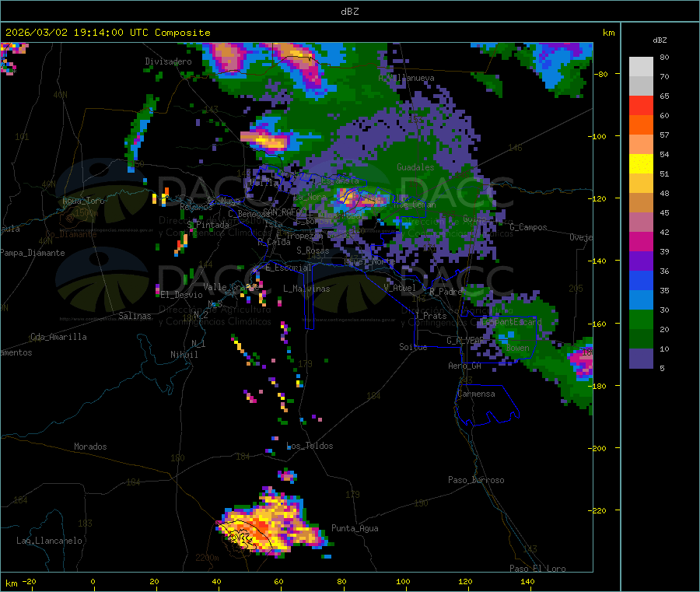
Task: Click the red 60-65 dBZ legend swatch
Action: coord(641,105)
